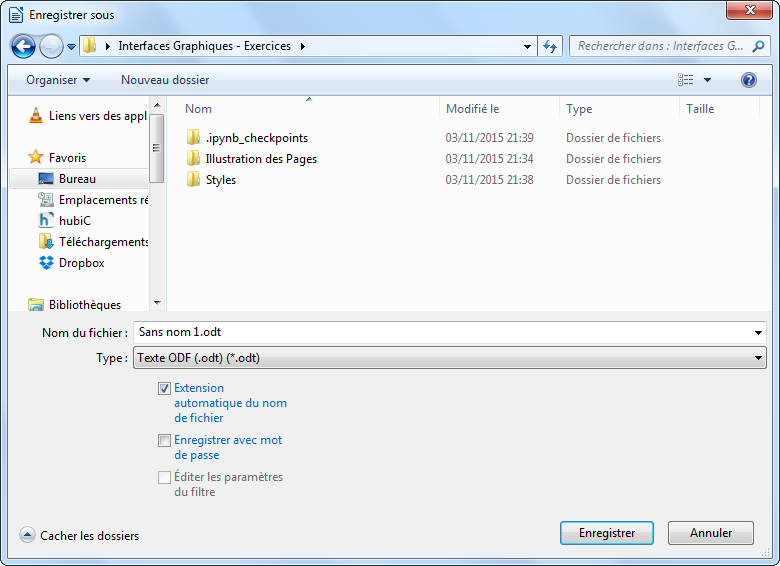
Task: Select Dropbox in the Favoris list
Action: [x=81, y=263]
